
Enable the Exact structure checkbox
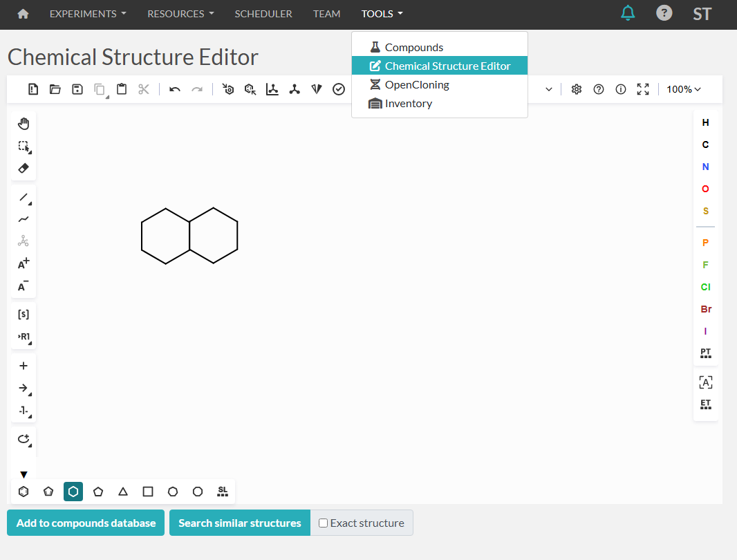tap(323, 523)
